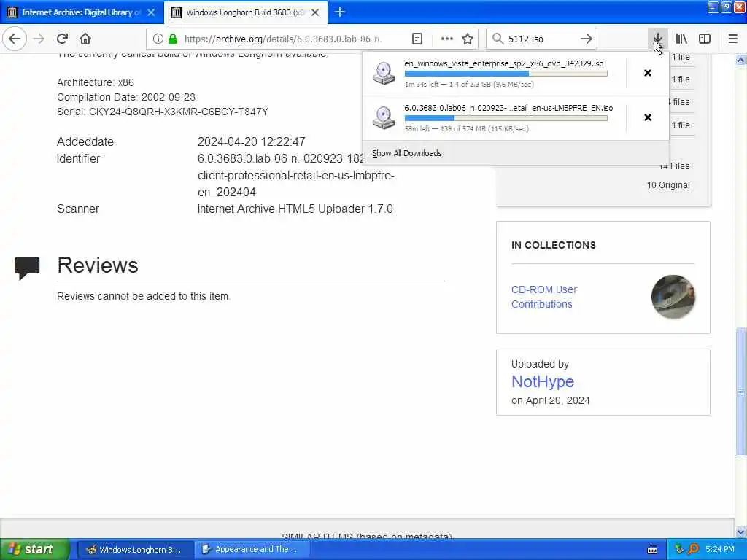The image size is (747, 560).
Task: Click the Serial CKY24-Q8QRH product key text
Action: tap(163, 112)
